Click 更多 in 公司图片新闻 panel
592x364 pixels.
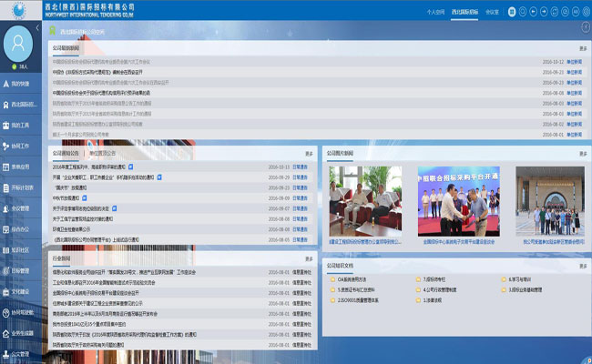click(582, 154)
